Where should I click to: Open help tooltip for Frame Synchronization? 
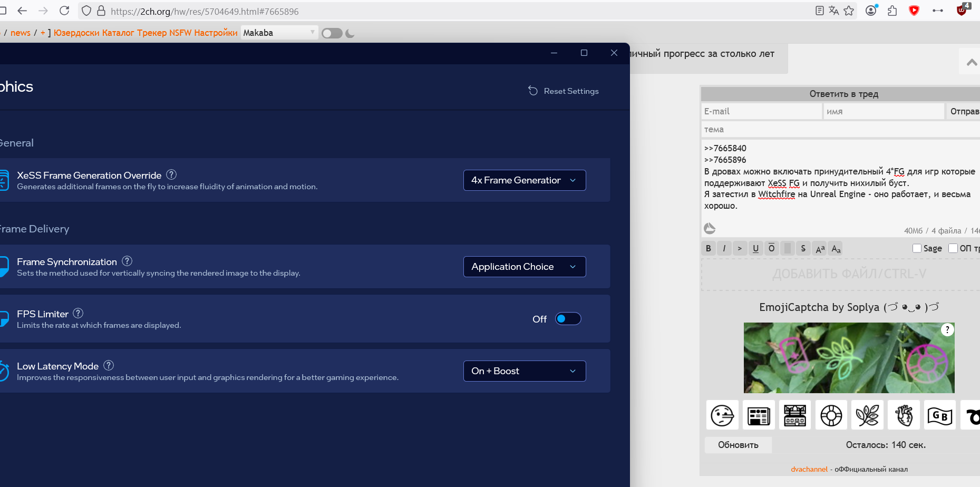coord(127,261)
